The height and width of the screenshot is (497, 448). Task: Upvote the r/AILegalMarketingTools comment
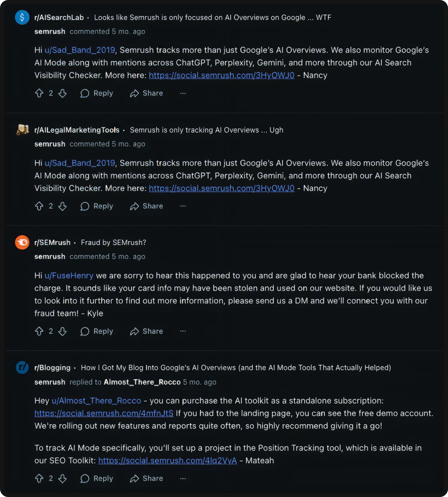[39, 206]
